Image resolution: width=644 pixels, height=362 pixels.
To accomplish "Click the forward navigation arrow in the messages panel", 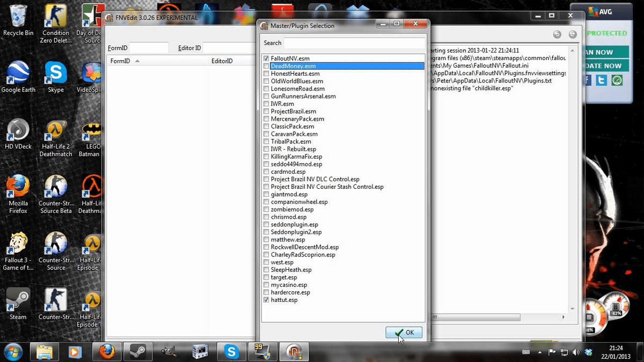I will pos(572,33).
